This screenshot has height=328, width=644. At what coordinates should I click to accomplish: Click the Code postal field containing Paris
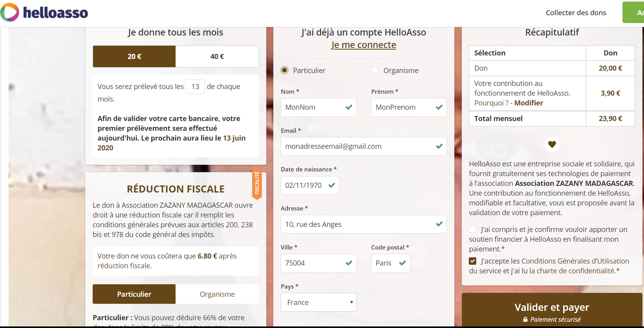coord(391,263)
